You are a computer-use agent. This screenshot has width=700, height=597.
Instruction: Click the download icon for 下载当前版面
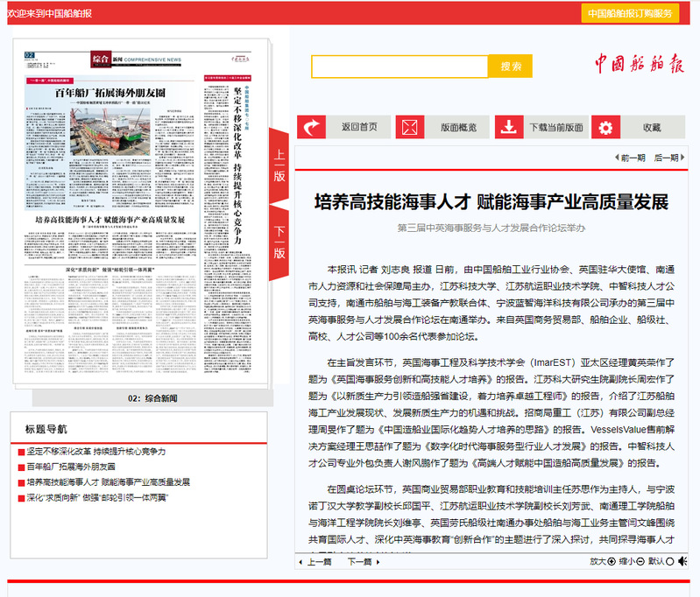(x=508, y=127)
